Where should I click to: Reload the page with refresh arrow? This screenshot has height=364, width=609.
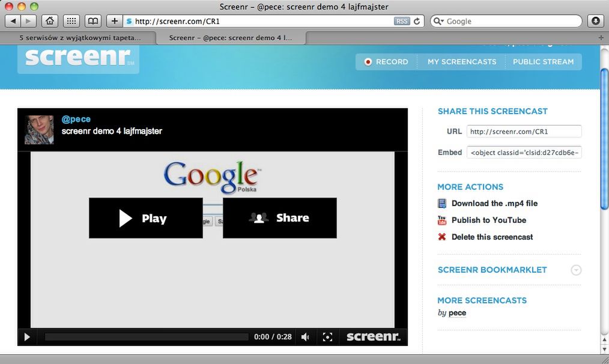417,21
